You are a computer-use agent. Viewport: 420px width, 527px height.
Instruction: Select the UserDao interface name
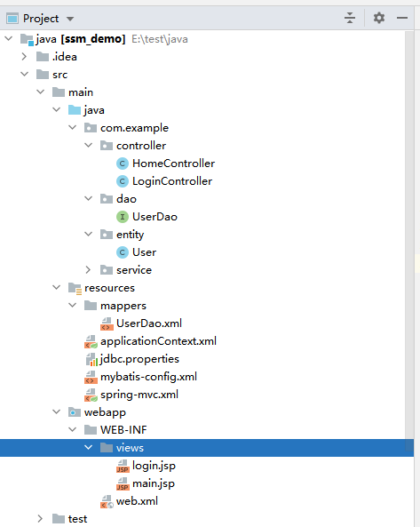(x=155, y=217)
